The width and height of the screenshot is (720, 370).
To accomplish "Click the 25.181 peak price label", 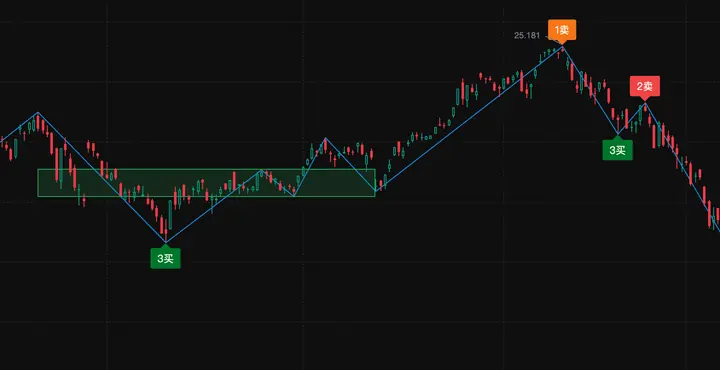I will pos(527,35).
